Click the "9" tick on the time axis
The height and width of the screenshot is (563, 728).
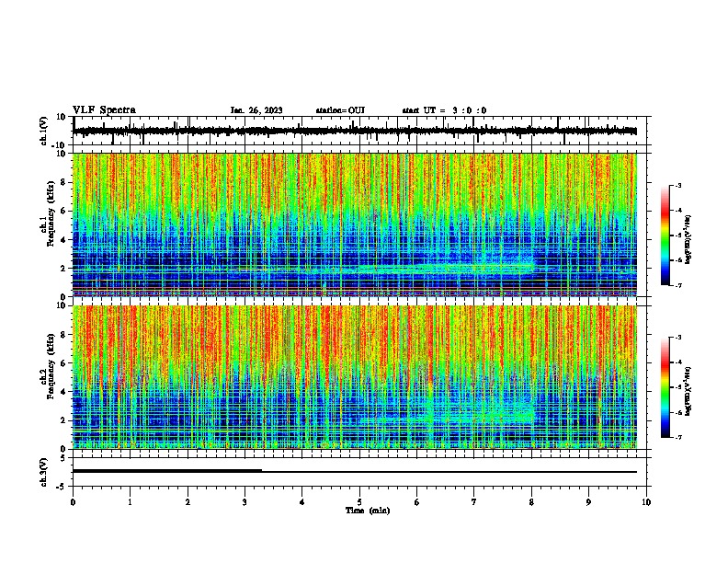click(588, 502)
